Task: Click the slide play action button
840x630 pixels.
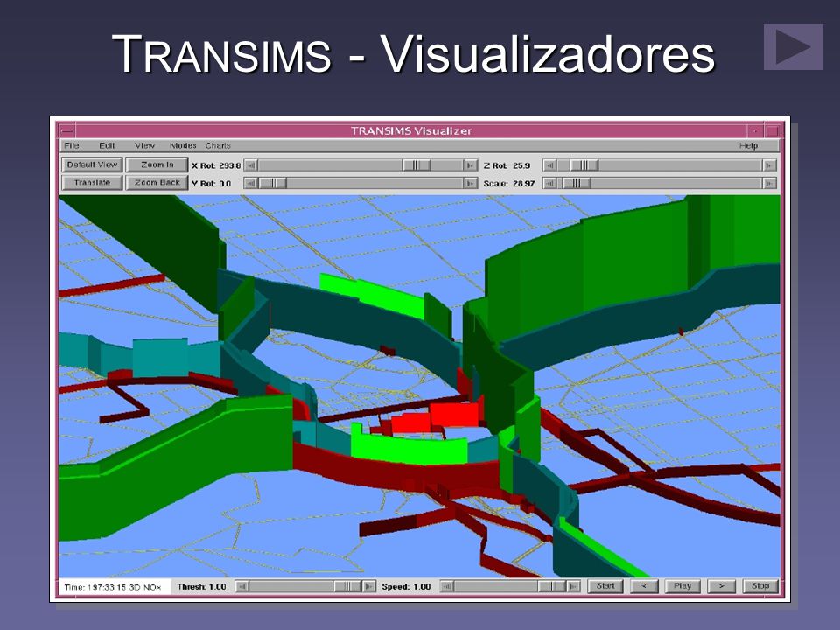Action: pyautogui.click(x=794, y=46)
